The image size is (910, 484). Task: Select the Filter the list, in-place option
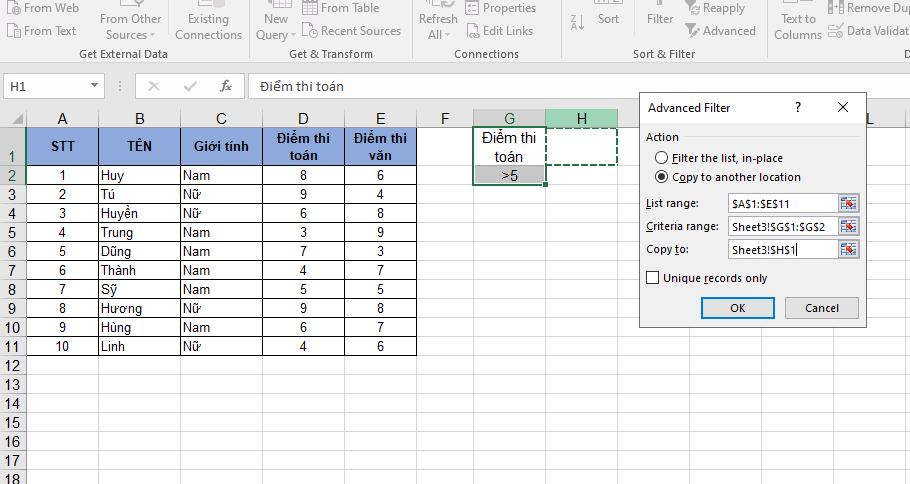719,158
